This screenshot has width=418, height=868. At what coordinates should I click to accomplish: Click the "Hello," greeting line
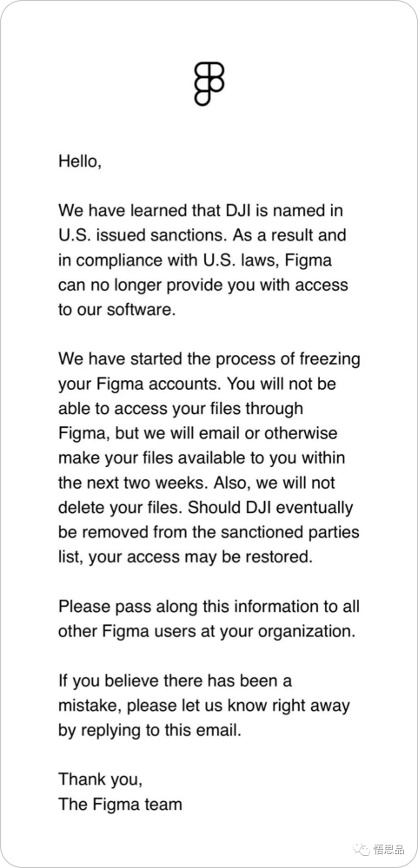pos(80,161)
